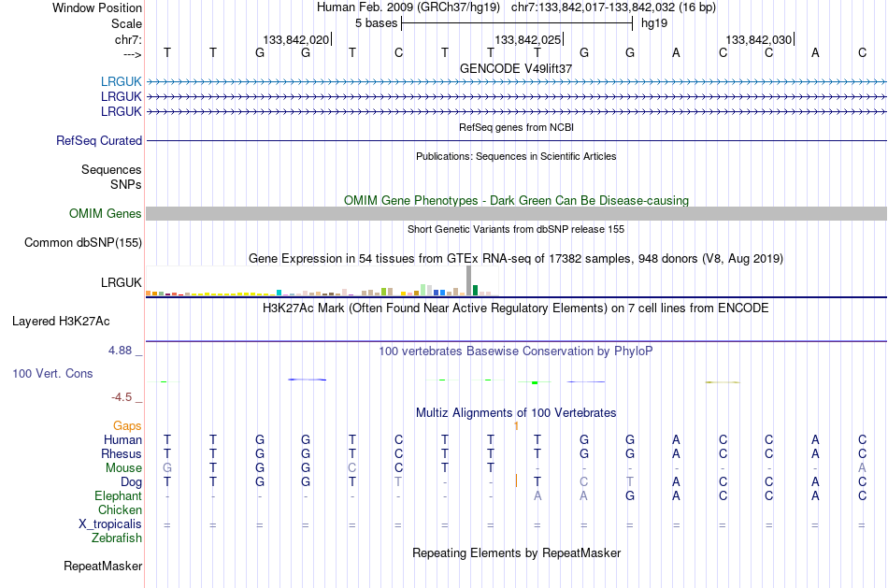
Task: Click Multiz Alignments of 100 Vertebrates title
Action: click(516, 413)
